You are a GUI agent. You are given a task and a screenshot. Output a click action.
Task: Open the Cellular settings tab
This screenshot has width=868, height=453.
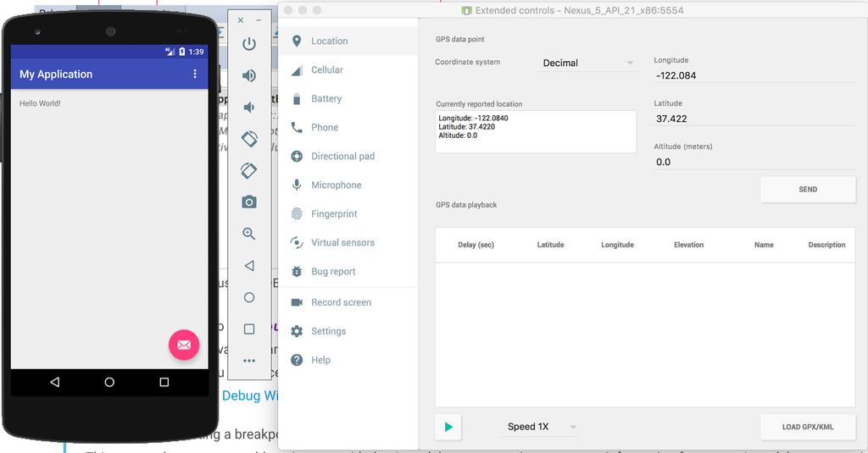coord(348,69)
